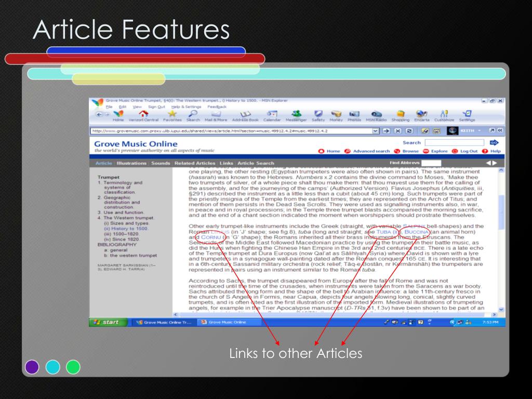
Task: Click the Explore link
Action: click(x=440, y=151)
